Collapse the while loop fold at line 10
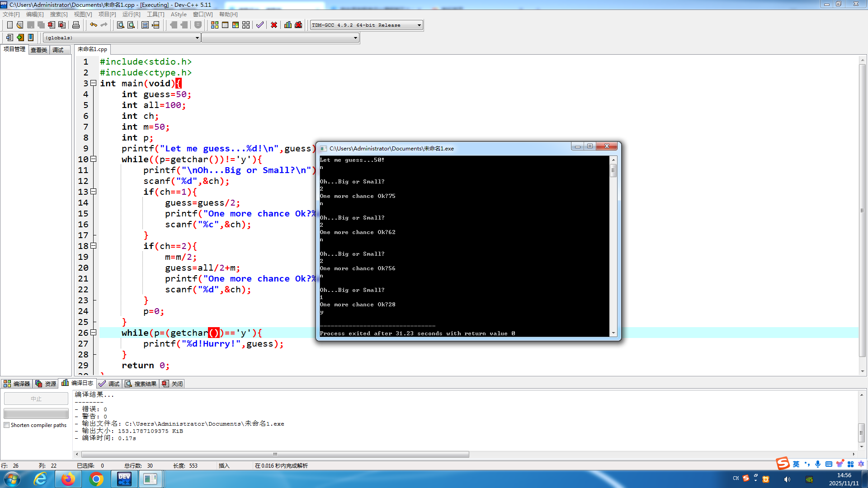The image size is (868, 488). [x=94, y=159]
